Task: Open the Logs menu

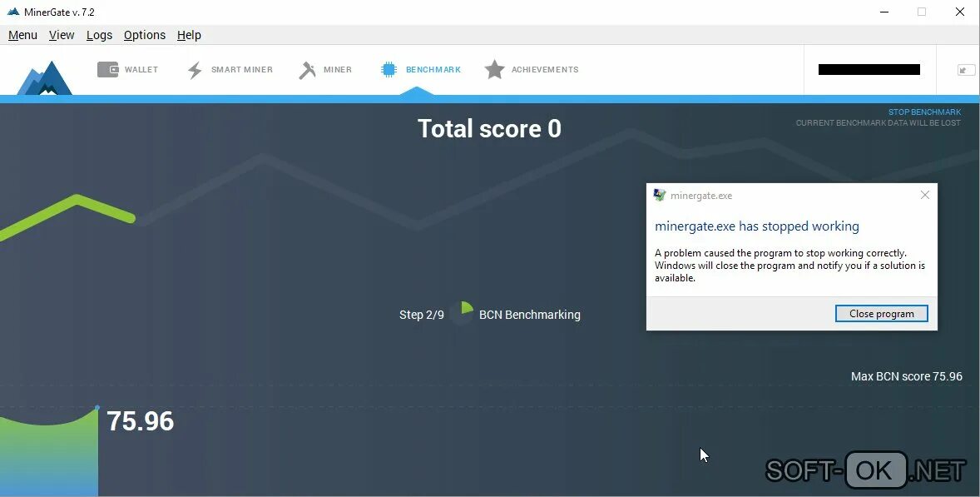Action: (x=99, y=35)
